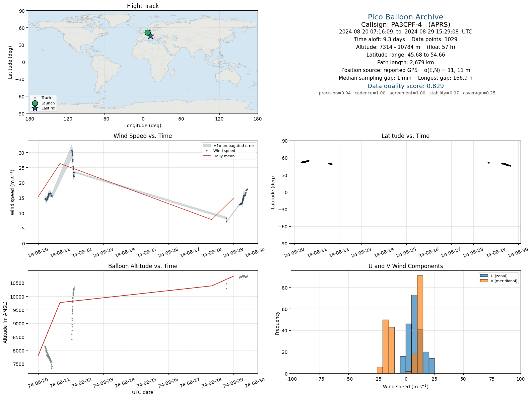The image size is (532, 398).
Task: Click 'Position source: reported GPS' text
Action: (379, 70)
